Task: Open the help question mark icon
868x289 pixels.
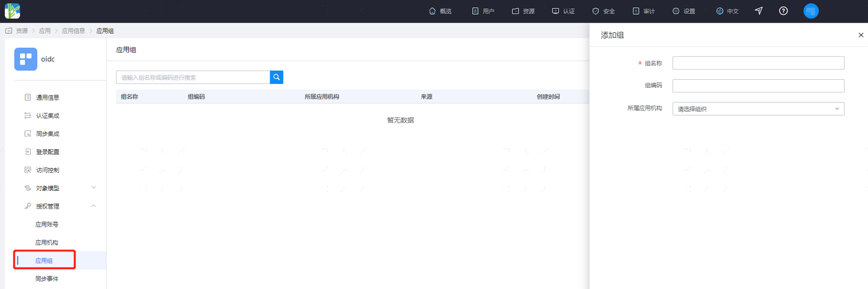Action: coord(784,11)
